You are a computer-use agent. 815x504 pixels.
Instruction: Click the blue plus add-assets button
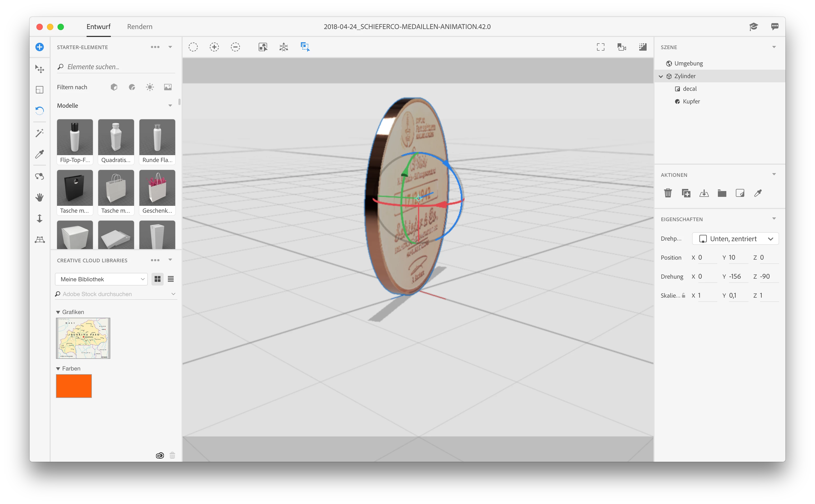point(40,47)
